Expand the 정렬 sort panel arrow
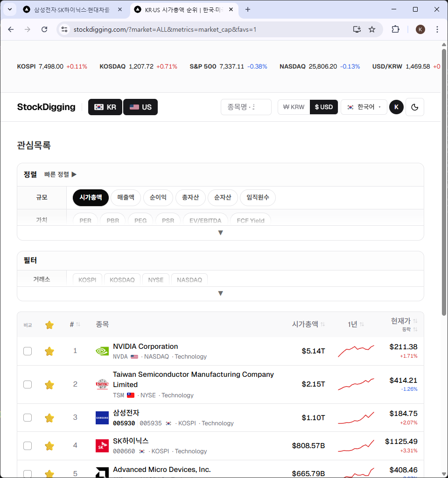Viewport: 448px width, 478px height. (220, 233)
